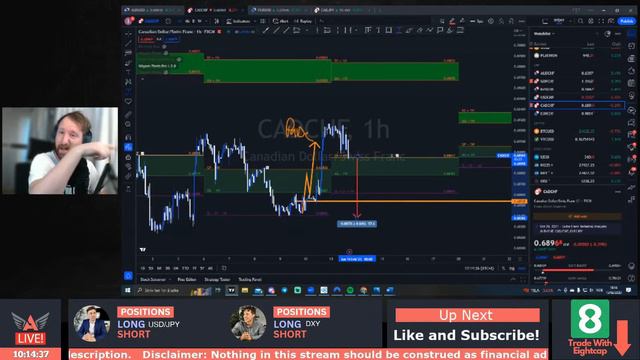Open the go-to-date calendar icon
Image resolution: width=640 pixels, height=360 pixels.
click(224, 268)
